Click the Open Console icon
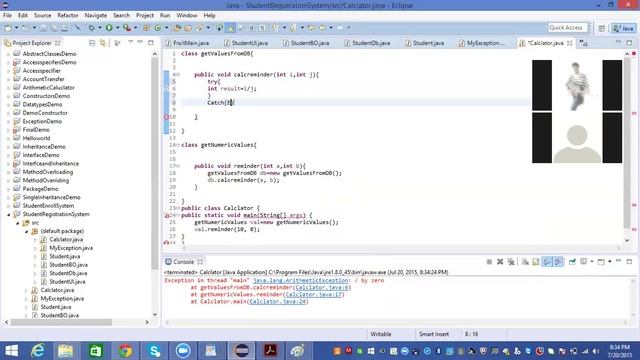Viewport: 640px width, 360px height. [x=601, y=262]
